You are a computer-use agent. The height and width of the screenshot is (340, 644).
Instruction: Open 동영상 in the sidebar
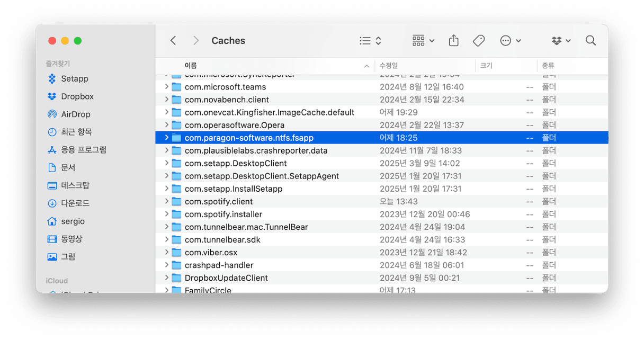click(65, 239)
